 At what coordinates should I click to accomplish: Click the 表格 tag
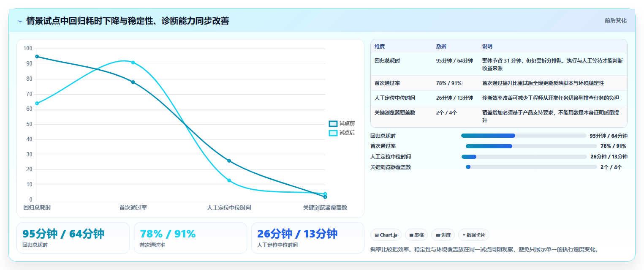pos(416,235)
